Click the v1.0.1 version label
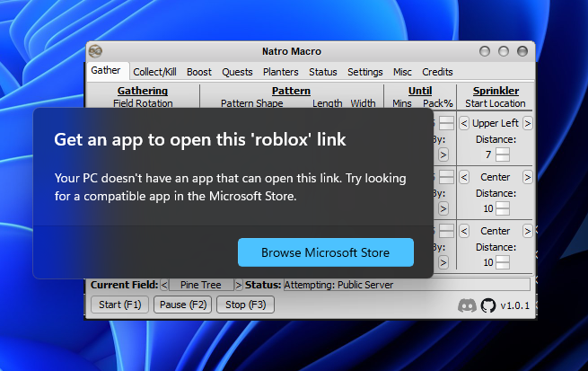This screenshot has width=588, height=371. tap(515, 305)
